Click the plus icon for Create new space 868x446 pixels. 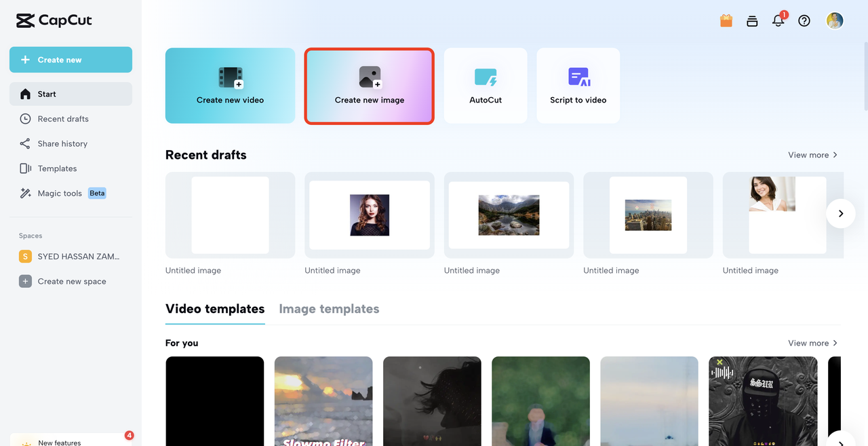(x=25, y=281)
